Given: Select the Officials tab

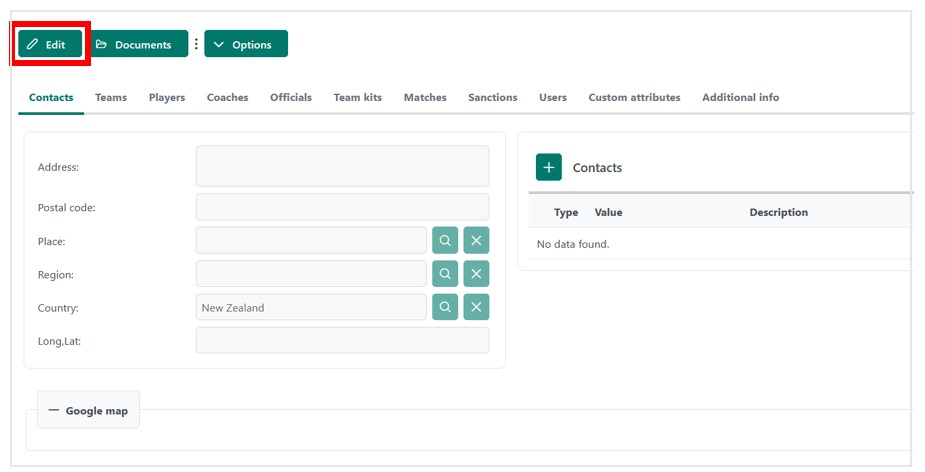Looking at the screenshot, I should pos(291,97).
